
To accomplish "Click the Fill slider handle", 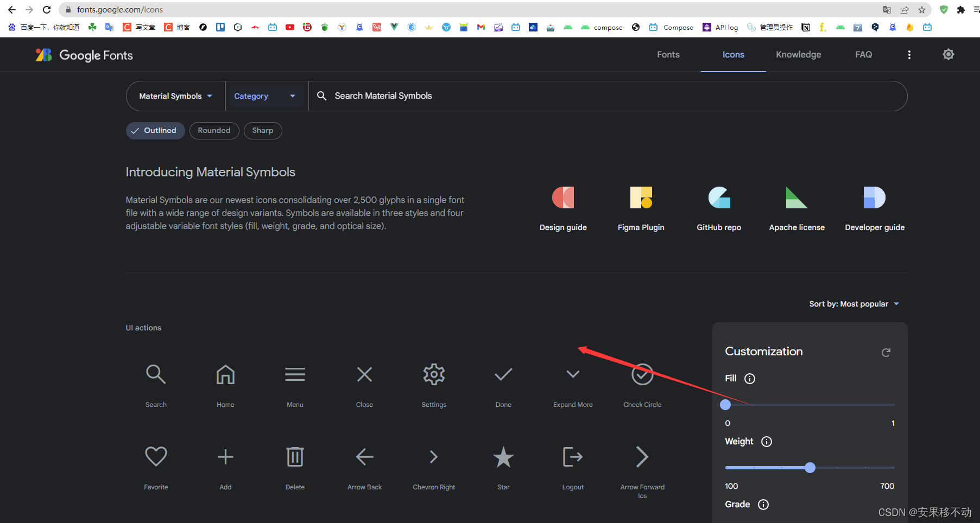I will pyautogui.click(x=725, y=405).
